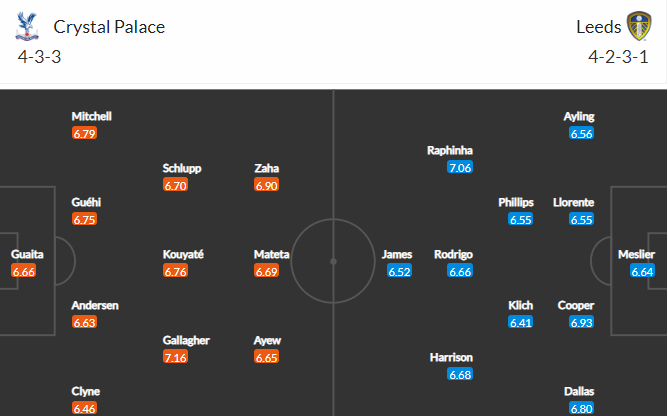The image size is (668, 416).
Task: Click Kouyaté's player name
Action: (183, 254)
